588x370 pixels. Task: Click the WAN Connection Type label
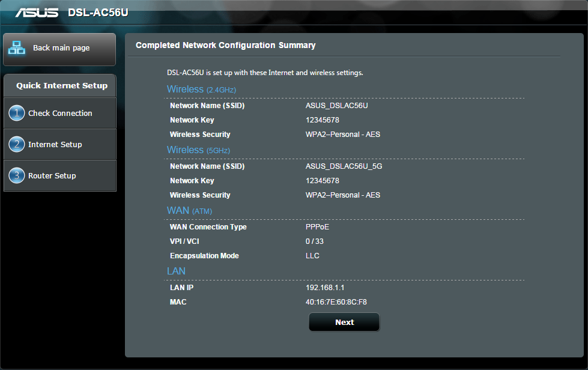click(x=208, y=227)
